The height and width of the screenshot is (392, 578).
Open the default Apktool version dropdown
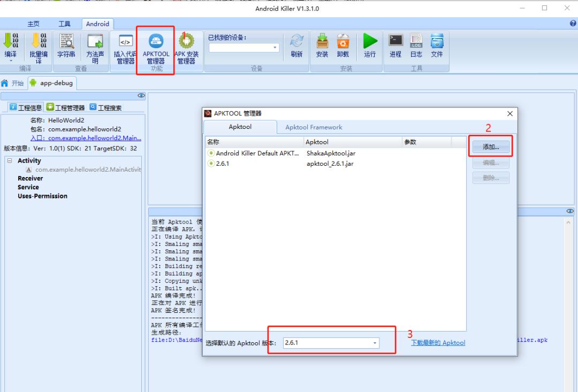coord(375,343)
